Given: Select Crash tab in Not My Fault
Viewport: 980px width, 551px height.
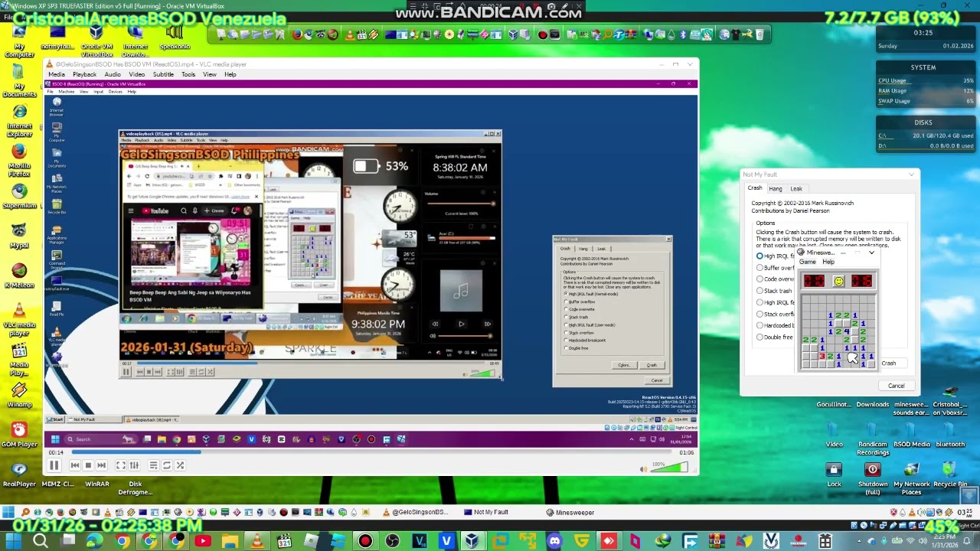Looking at the screenshot, I should pos(755,188).
